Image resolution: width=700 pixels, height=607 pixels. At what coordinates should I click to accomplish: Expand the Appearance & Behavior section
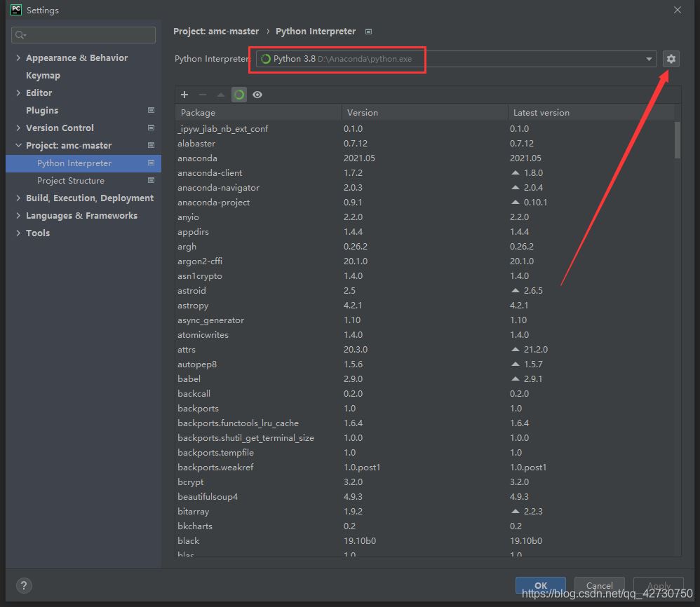click(x=18, y=58)
